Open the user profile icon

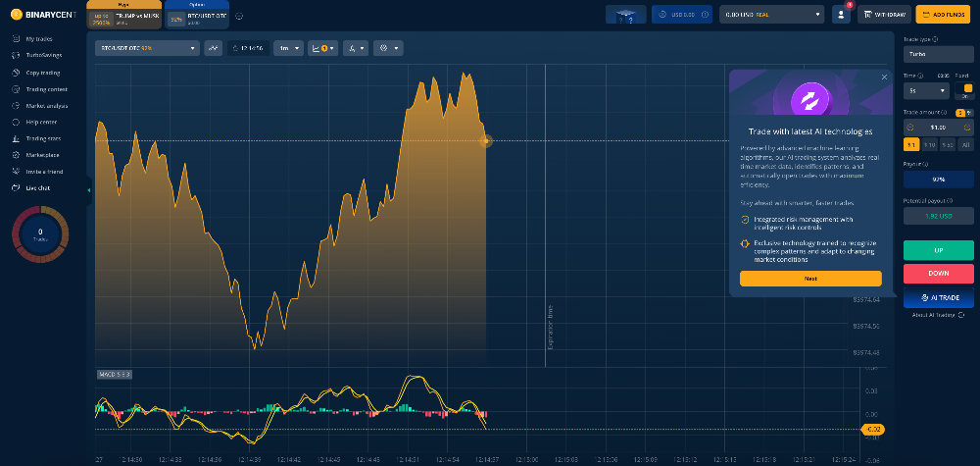[x=841, y=14]
